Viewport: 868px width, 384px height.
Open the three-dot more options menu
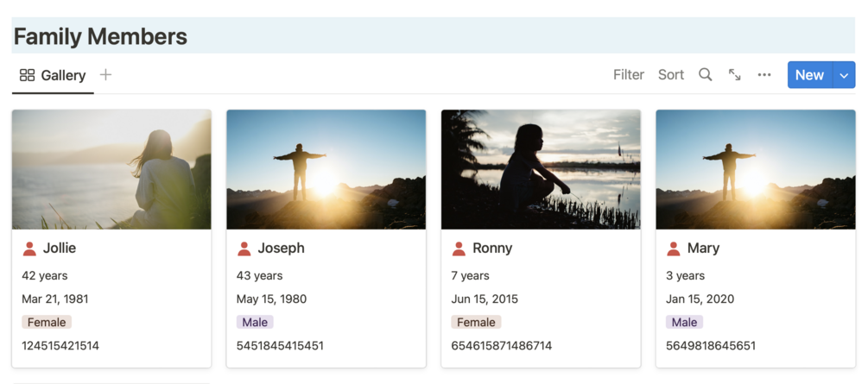(764, 75)
